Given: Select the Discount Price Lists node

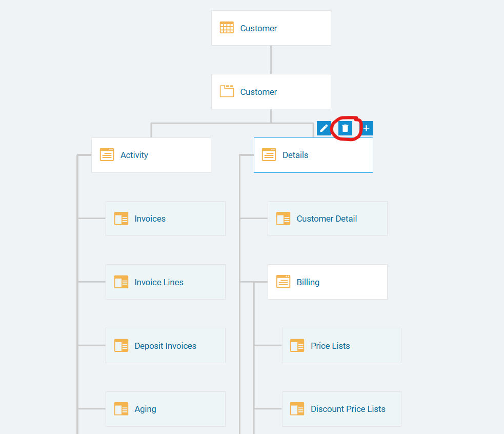Looking at the screenshot, I should coord(341,409).
